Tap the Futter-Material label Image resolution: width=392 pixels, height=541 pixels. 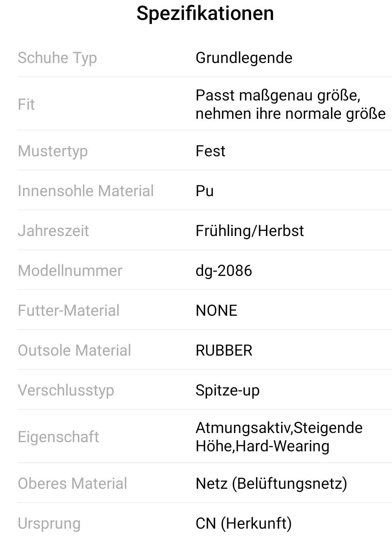click(x=68, y=311)
